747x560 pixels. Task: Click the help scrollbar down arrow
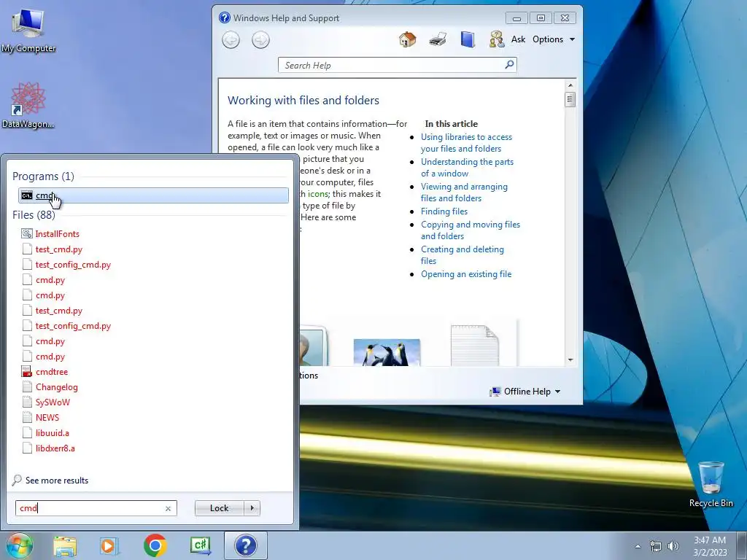570,360
